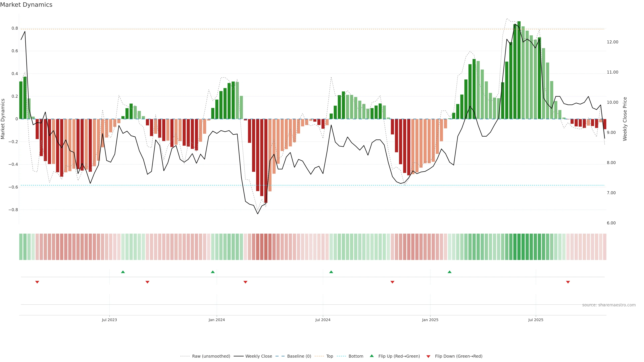Click the red flip-down marker after Jul 2025
The image size is (644, 362).
[568, 282]
